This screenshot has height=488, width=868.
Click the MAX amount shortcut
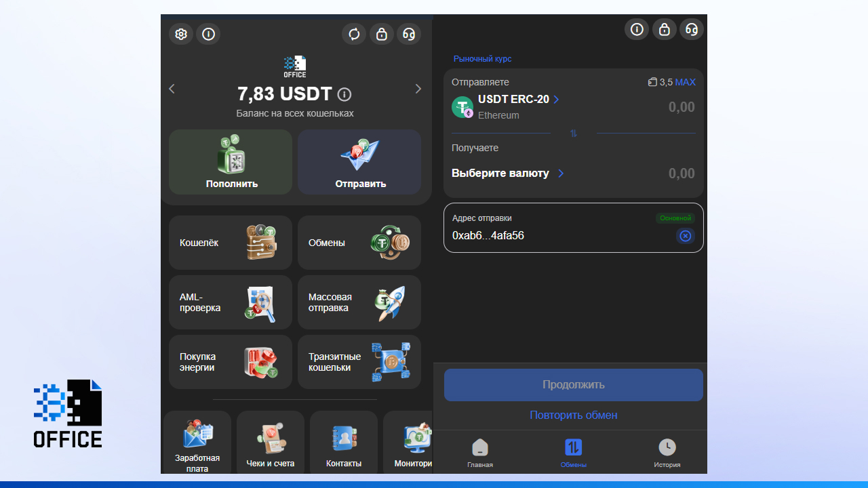pyautogui.click(x=686, y=82)
